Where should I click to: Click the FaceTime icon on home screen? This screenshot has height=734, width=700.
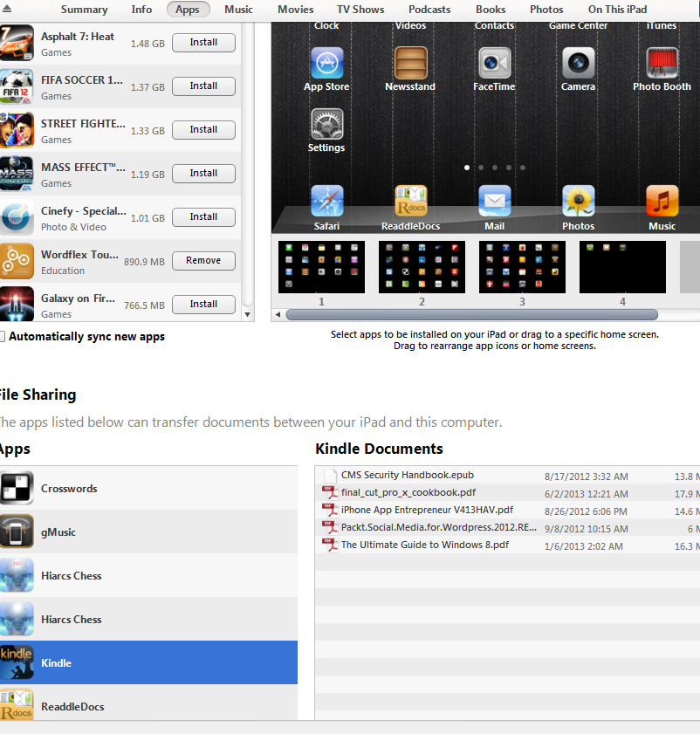pos(494,63)
